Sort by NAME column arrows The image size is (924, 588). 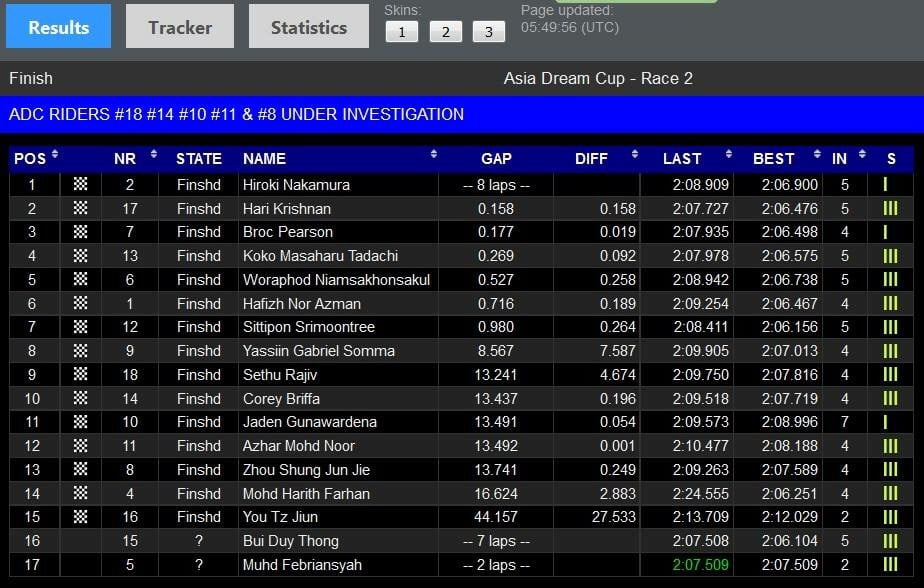433,155
